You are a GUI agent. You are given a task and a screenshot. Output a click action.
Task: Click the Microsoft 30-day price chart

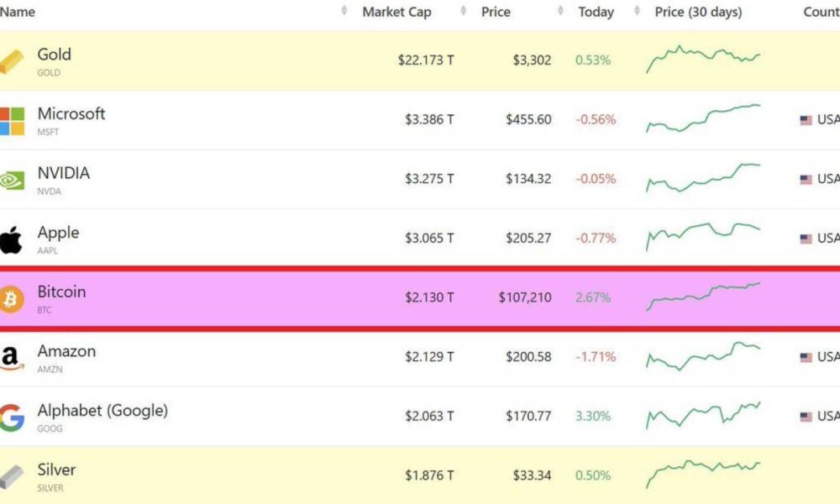point(703,118)
